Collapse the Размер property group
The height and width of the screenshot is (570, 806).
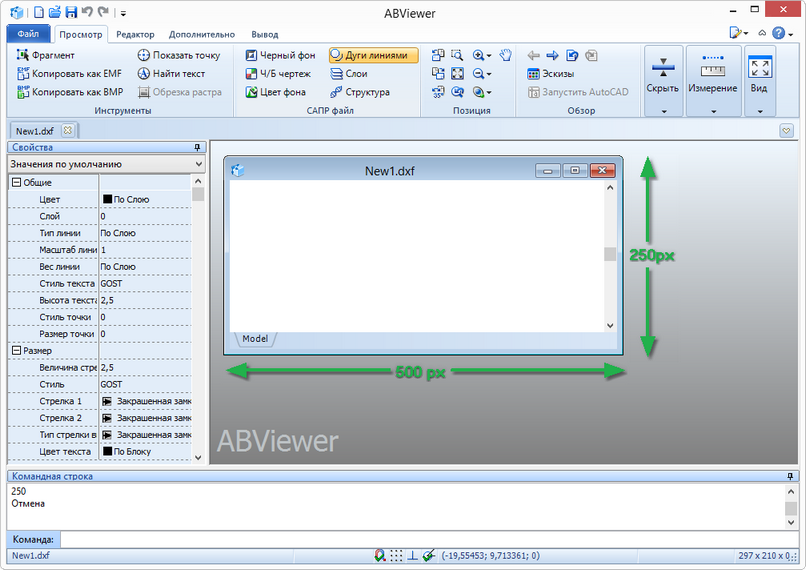16,351
